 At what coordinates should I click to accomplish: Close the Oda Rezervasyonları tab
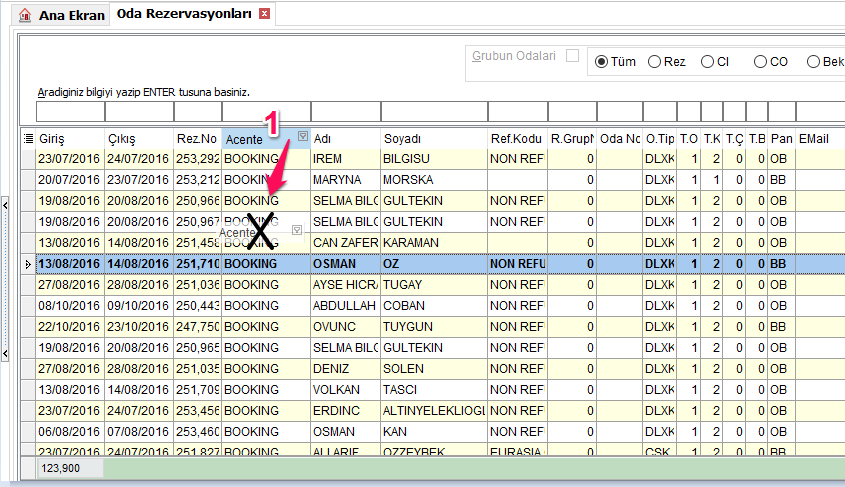264,13
